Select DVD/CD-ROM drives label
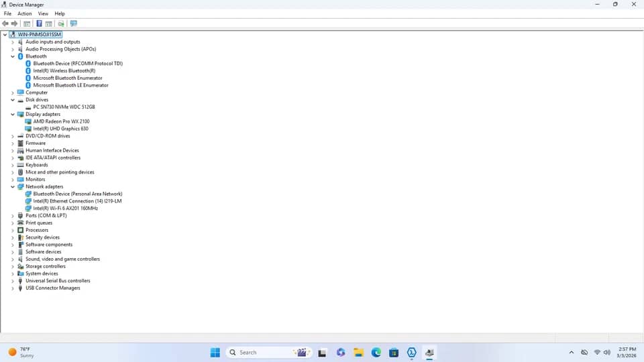The image size is (644, 362). (x=48, y=136)
